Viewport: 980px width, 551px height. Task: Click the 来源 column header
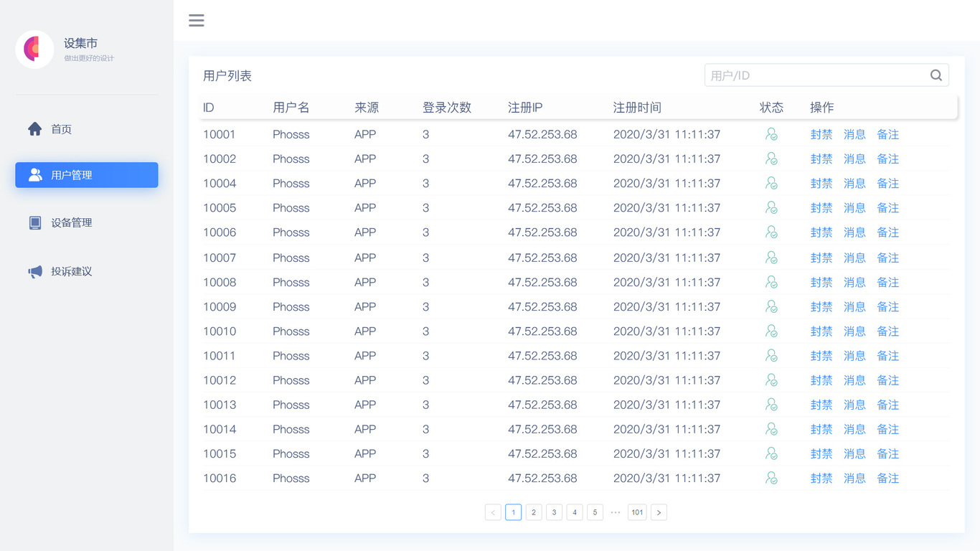point(367,108)
